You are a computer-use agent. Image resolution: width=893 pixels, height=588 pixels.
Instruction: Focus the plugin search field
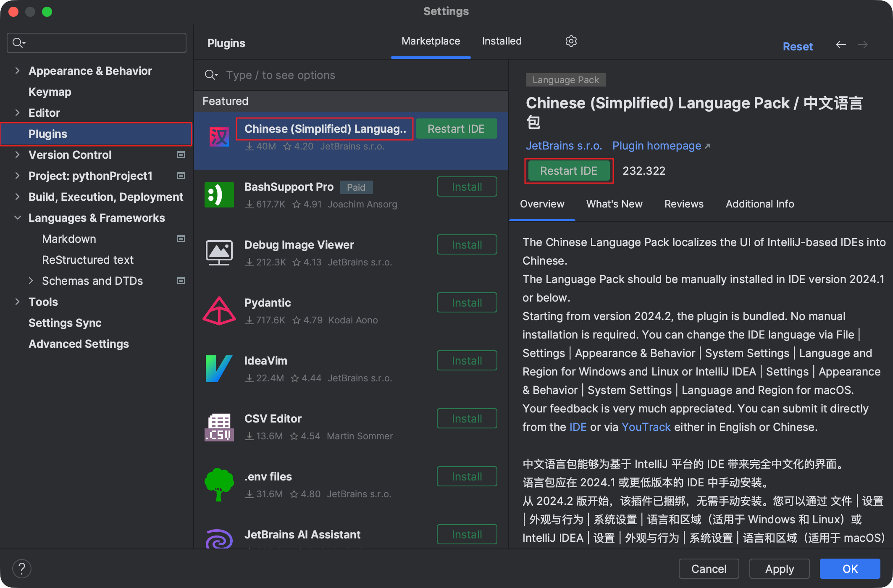click(x=351, y=75)
